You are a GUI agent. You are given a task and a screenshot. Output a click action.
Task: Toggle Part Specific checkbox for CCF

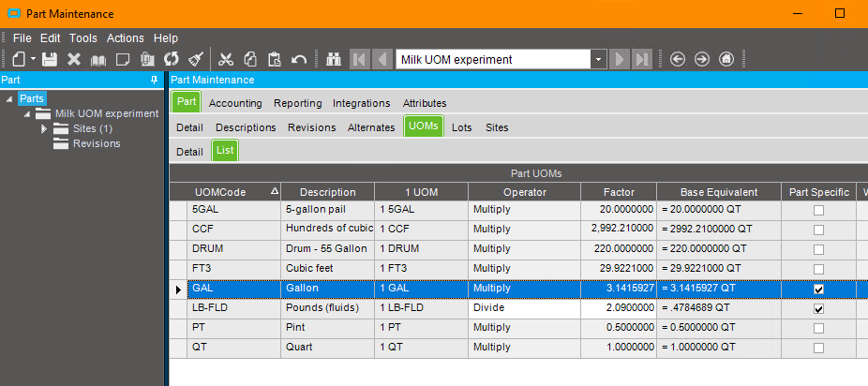818,230
